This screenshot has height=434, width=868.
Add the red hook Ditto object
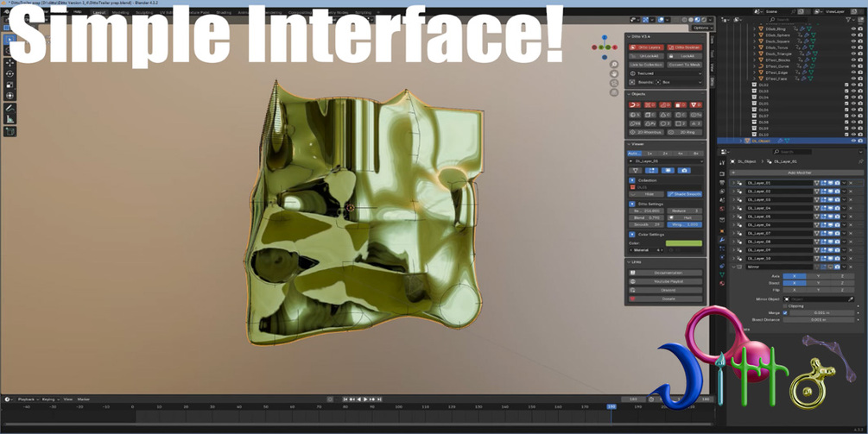click(x=635, y=105)
